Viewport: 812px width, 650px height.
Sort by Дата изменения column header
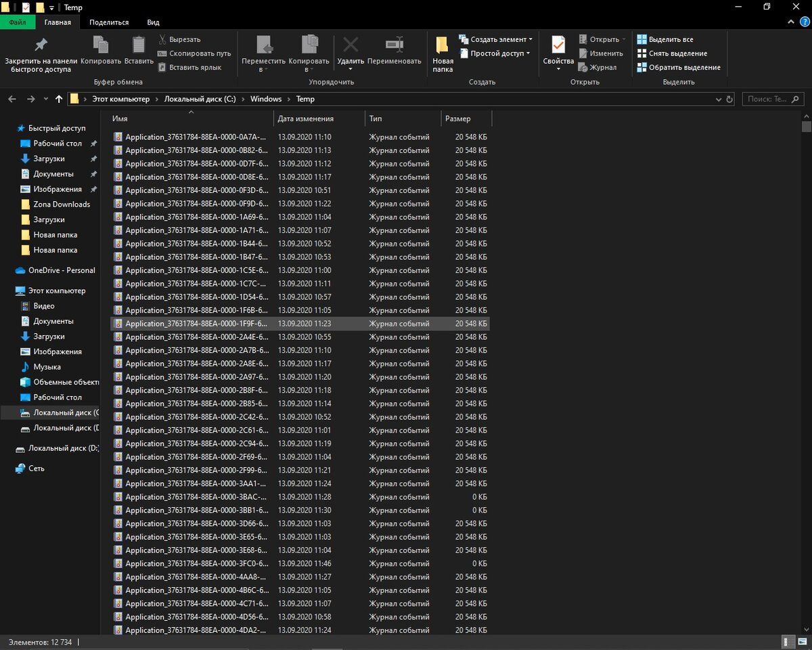coord(319,118)
